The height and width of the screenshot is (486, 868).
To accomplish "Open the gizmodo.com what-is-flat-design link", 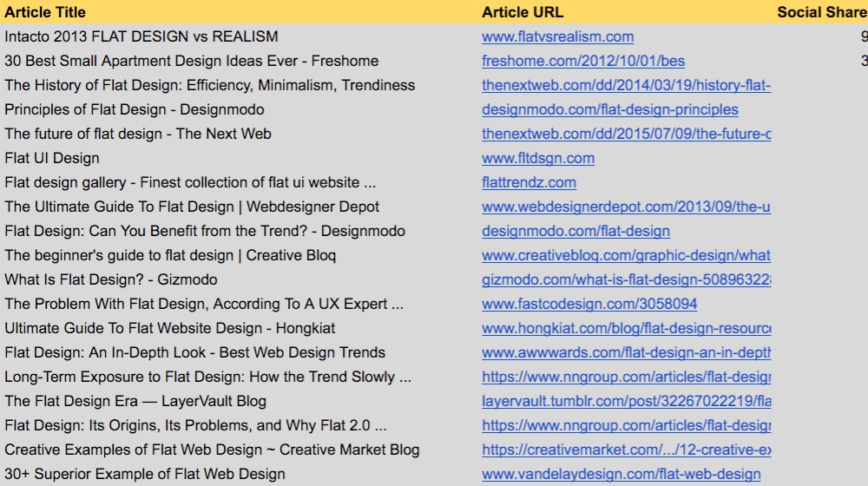I will [626, 280].
